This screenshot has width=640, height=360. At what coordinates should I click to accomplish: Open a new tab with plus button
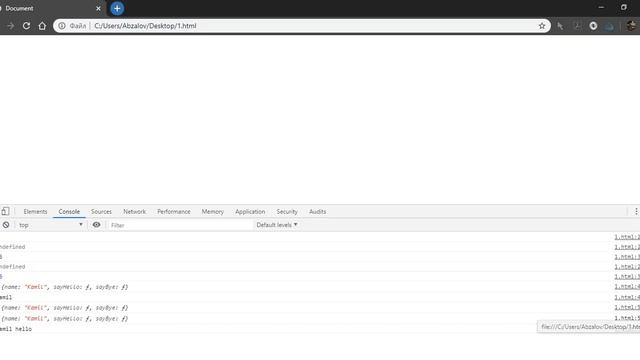tap(117, 8)
